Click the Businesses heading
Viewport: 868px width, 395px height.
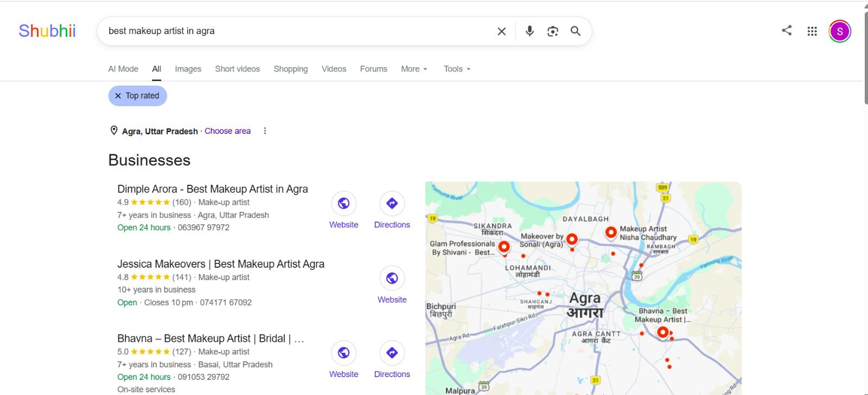click(149, 160)
